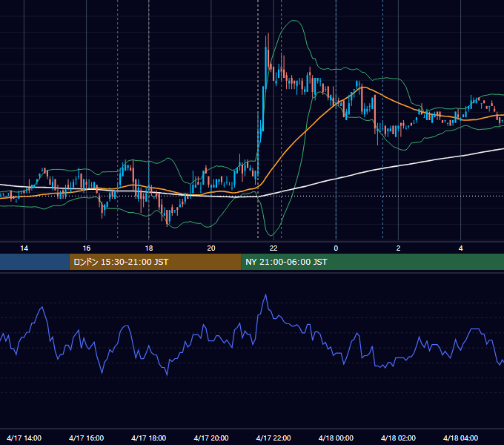Screen dimensions: 504x445
Task: Click the 4/17 14:00 date label
Action: tap(24, 438)
